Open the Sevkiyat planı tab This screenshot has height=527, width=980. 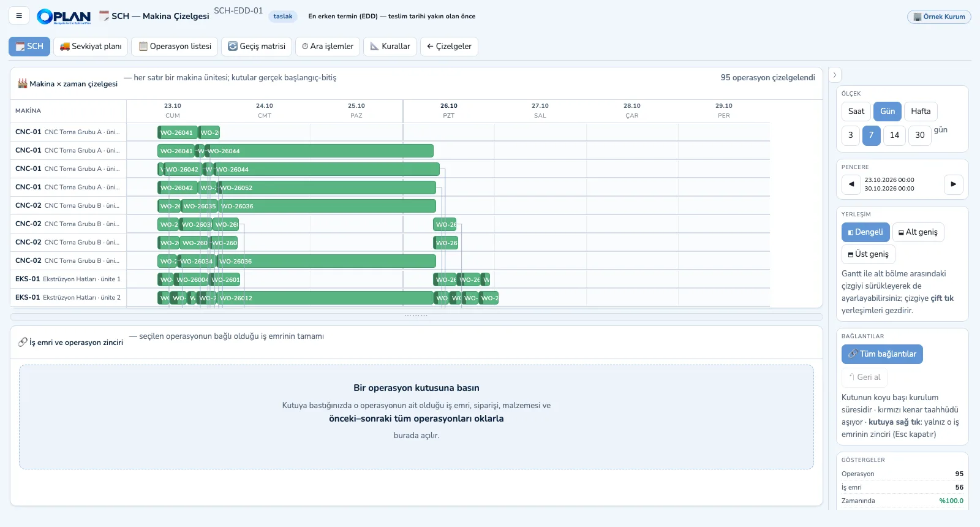(x=91, y=47)
